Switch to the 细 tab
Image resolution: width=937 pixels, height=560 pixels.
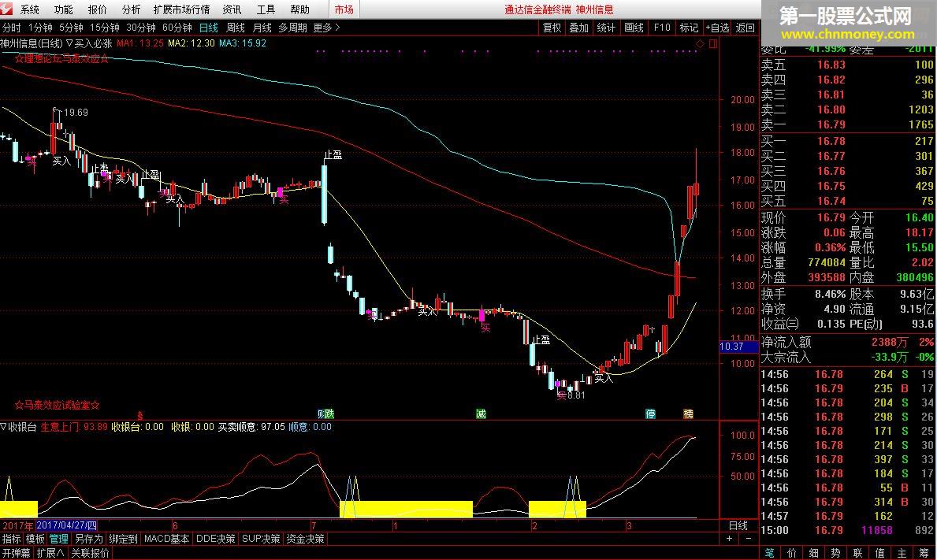coord(814,553)
